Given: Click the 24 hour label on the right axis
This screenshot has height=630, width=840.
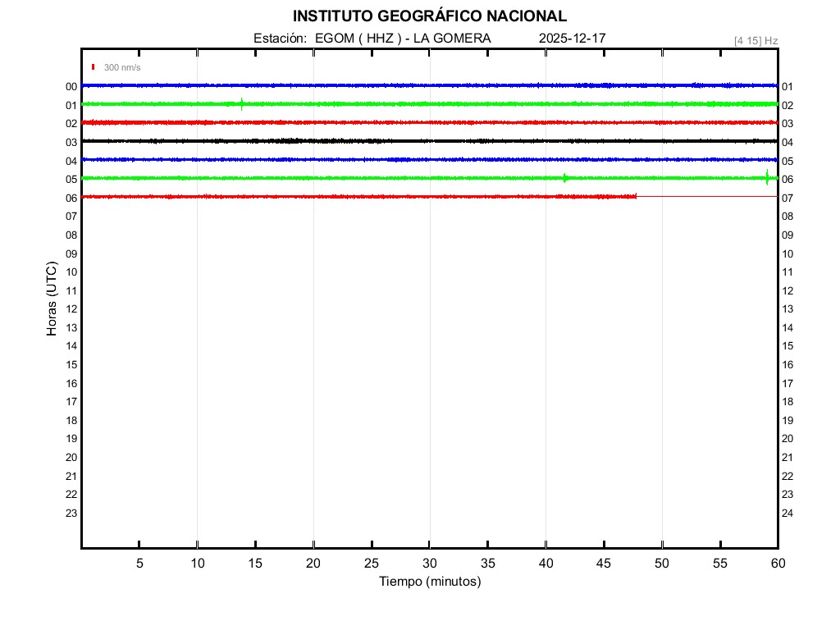Looking at the screenshot, I should [787, 514].
